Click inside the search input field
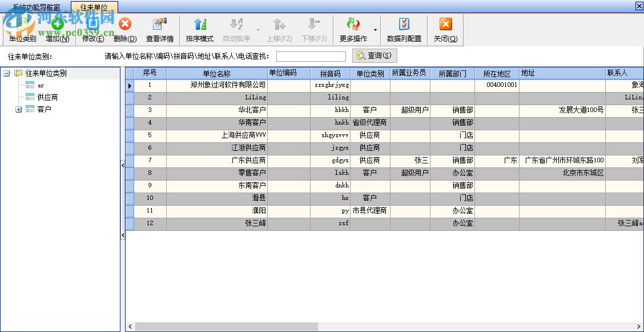The height and width of the screenshot is (332, 644). pos(311,55)
